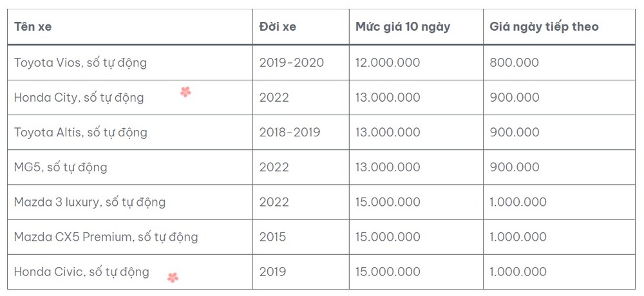Click the Giá ngày tiếp theo header
Image resolution: width=644 pixels, height=296 pixels.
pyautogui.click(x=544, y=26)
